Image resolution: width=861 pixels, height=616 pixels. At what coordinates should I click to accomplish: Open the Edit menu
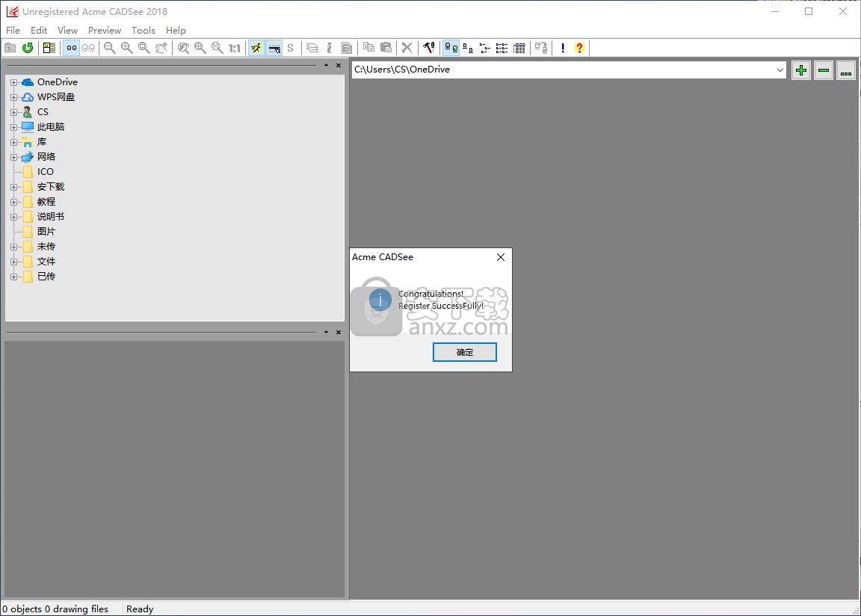[x=39, y=30]
